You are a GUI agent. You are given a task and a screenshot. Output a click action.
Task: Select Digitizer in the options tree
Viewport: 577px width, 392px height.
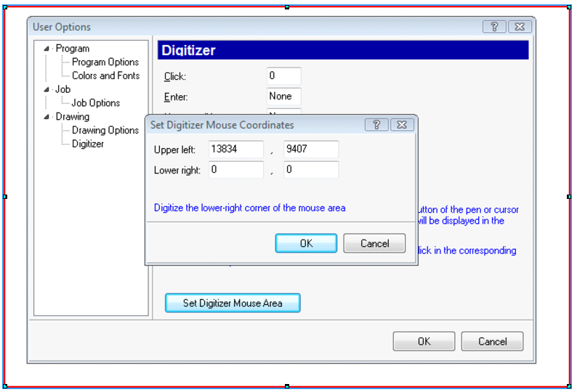pos(87,144)
